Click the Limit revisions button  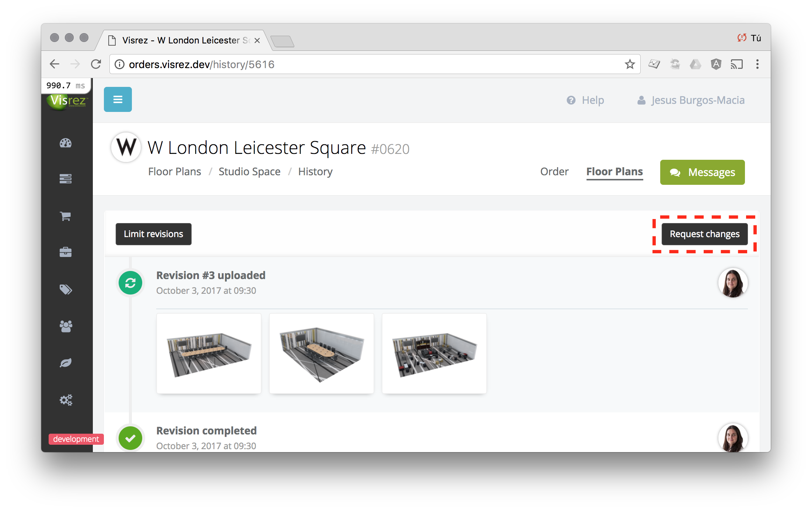pos(154,234)
